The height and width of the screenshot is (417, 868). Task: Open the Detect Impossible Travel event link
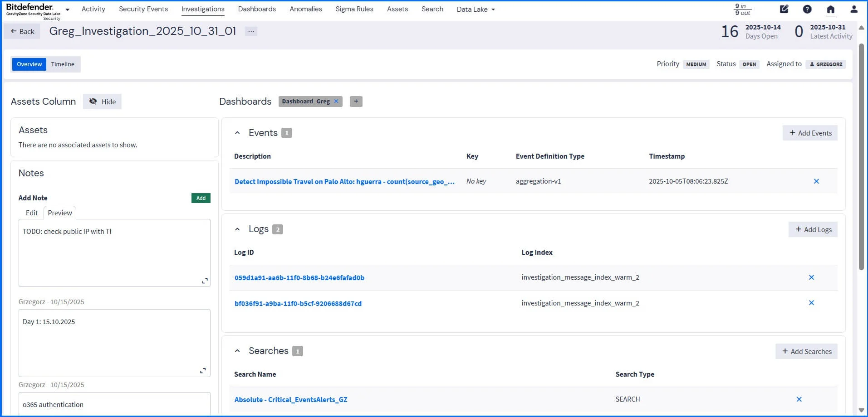(x=343, y=181)
